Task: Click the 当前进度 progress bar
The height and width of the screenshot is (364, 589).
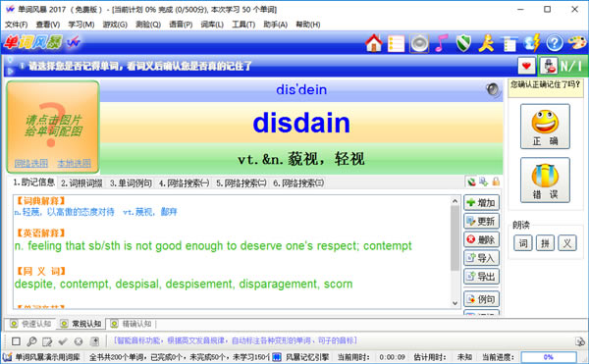Action: 549,357
